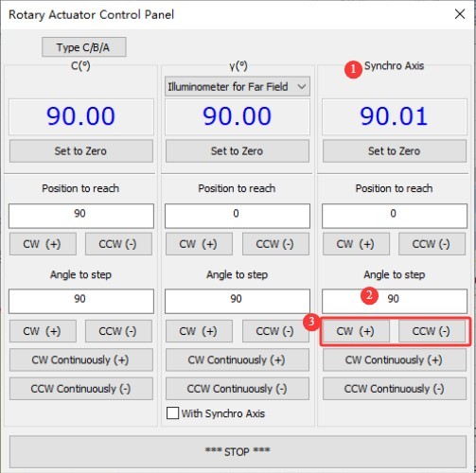
Task: Step Synchro Axis CW (+) by angle
Action: 356,331
